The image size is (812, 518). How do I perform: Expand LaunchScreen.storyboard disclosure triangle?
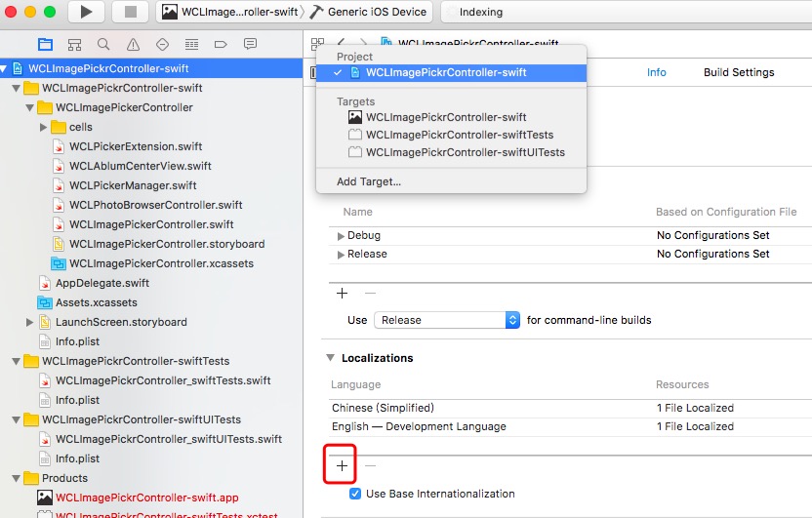click(x=30, y=322)
